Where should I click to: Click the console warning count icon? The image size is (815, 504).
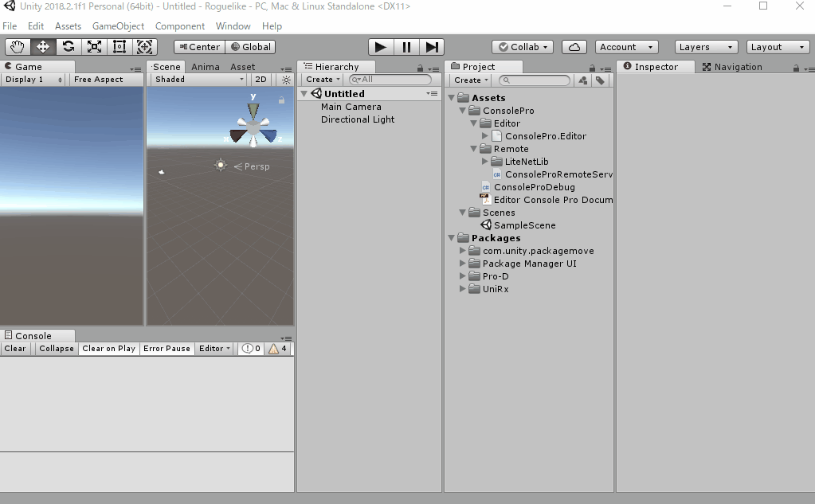277,349
